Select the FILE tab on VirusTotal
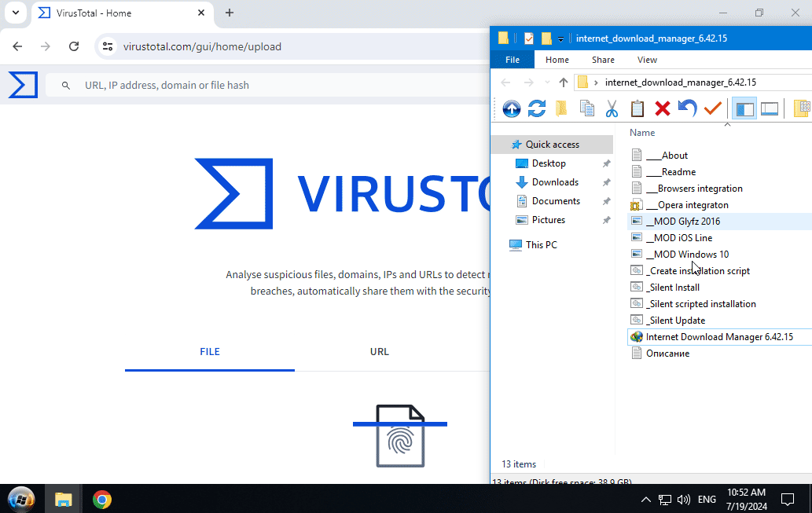The width and height of the screenshot is (812, 513). tap(210, 352)
